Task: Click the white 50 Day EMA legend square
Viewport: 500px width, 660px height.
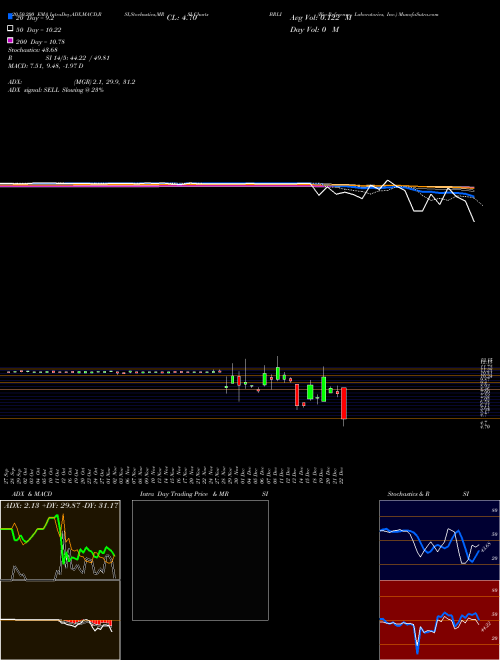Action: point(10,29)
